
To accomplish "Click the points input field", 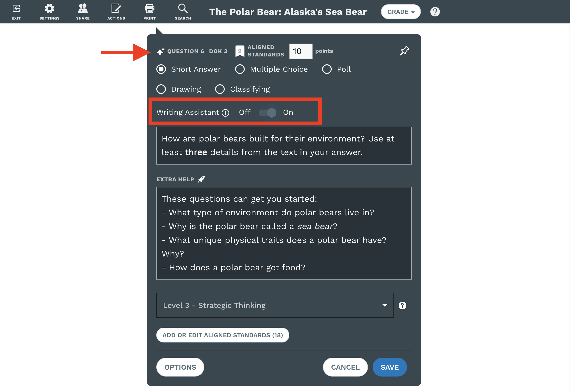I will 301,51.
